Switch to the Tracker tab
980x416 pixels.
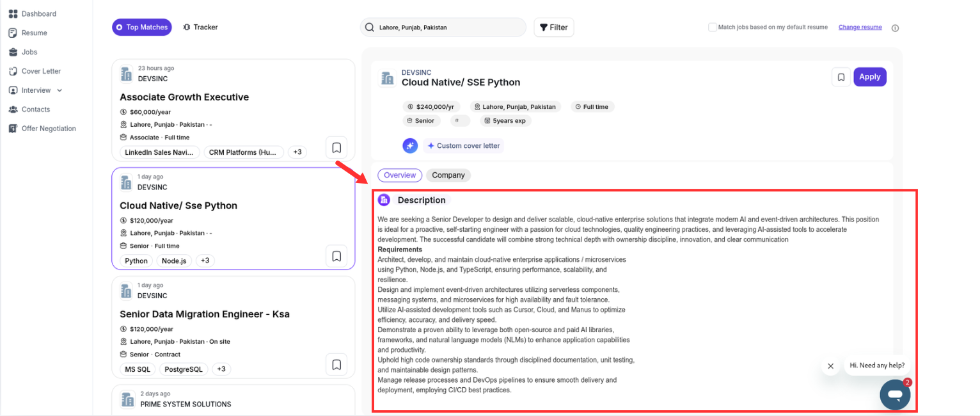(x=200, y=27)
